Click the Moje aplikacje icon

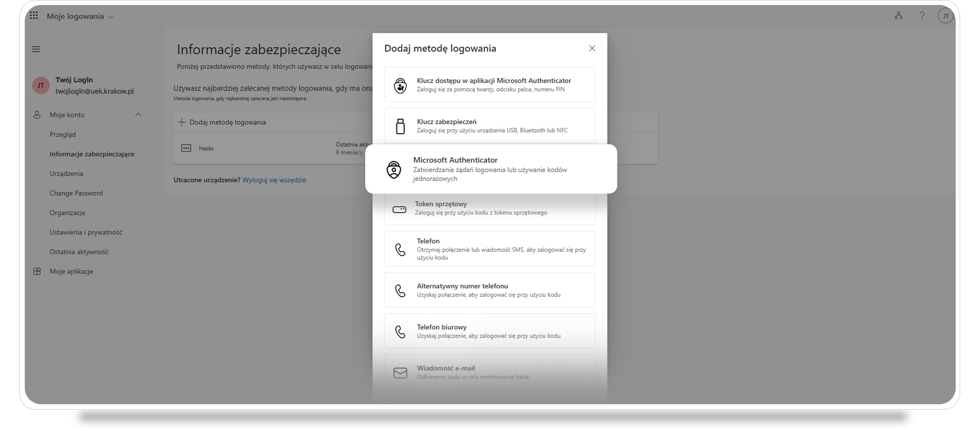[x=37, y=271]
